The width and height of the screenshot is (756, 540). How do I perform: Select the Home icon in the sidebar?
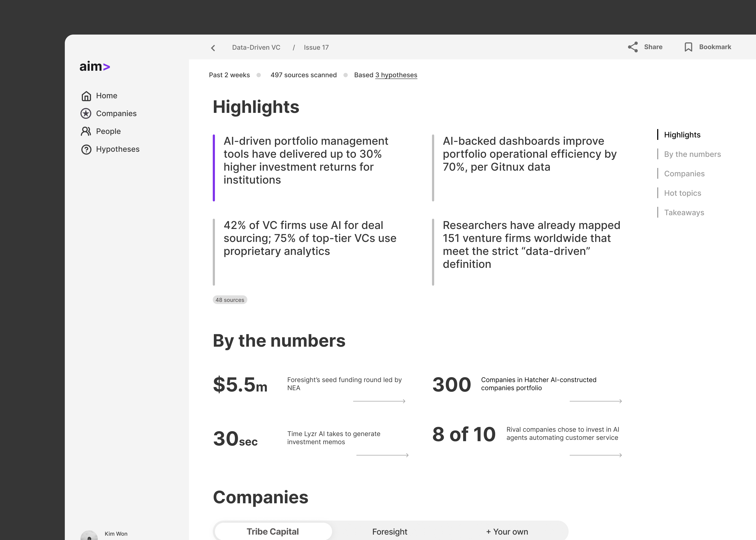click(x=86, y=96)
